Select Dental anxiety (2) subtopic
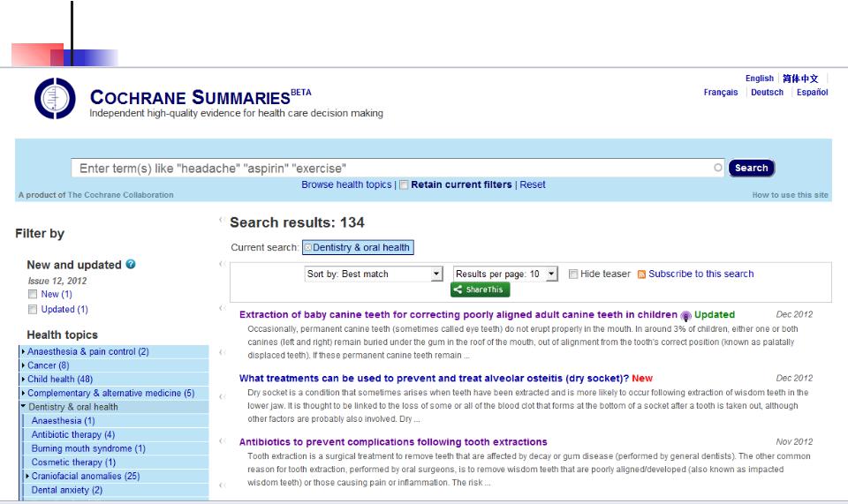The width and height of the screenshot is (848, 504). (x=66, y=490)
